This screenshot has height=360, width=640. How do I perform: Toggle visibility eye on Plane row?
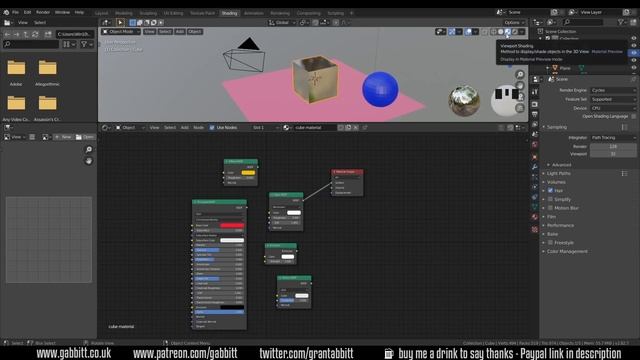(x=633, y=68)
